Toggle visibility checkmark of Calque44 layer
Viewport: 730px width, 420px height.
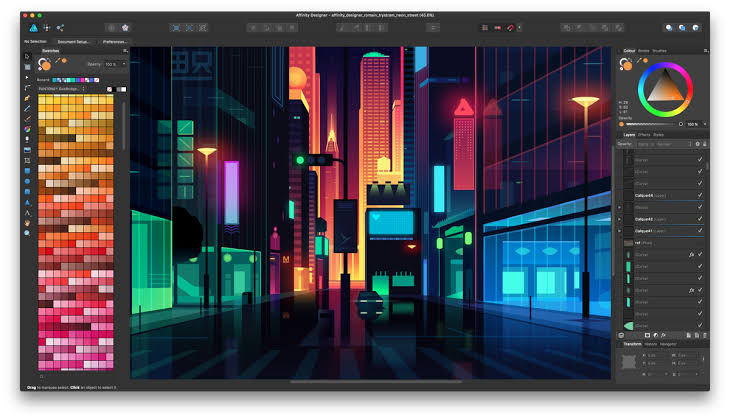coord(700,195)
